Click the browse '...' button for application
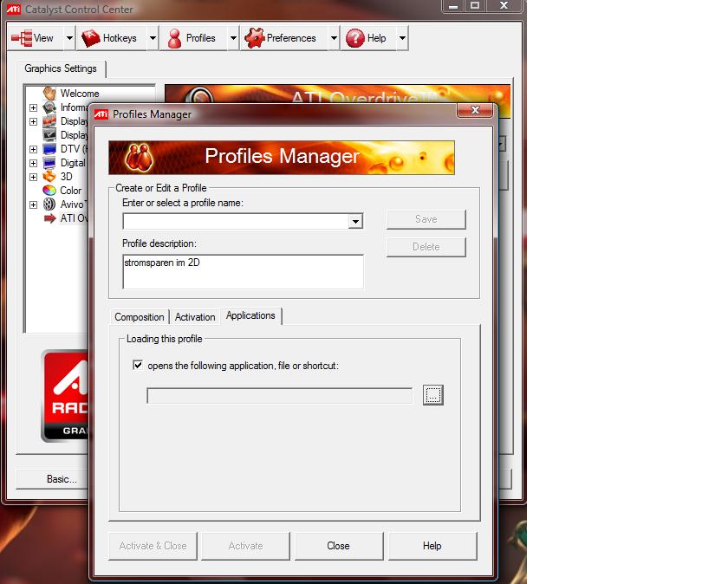Screen dimensions: 728x584 [x=433, y=395]
